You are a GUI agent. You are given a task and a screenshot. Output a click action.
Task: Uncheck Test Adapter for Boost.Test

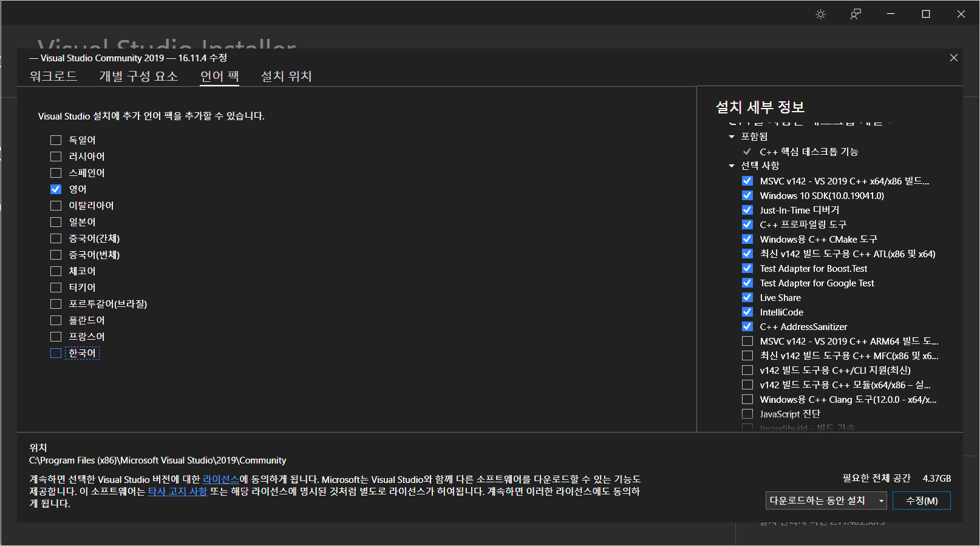pyautogui.click(x=747, y=268)
